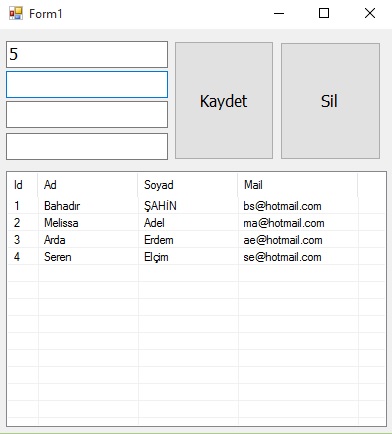Click the ma@hotmail.com email cell
This screenshot has height=434, width=392.
284,223
